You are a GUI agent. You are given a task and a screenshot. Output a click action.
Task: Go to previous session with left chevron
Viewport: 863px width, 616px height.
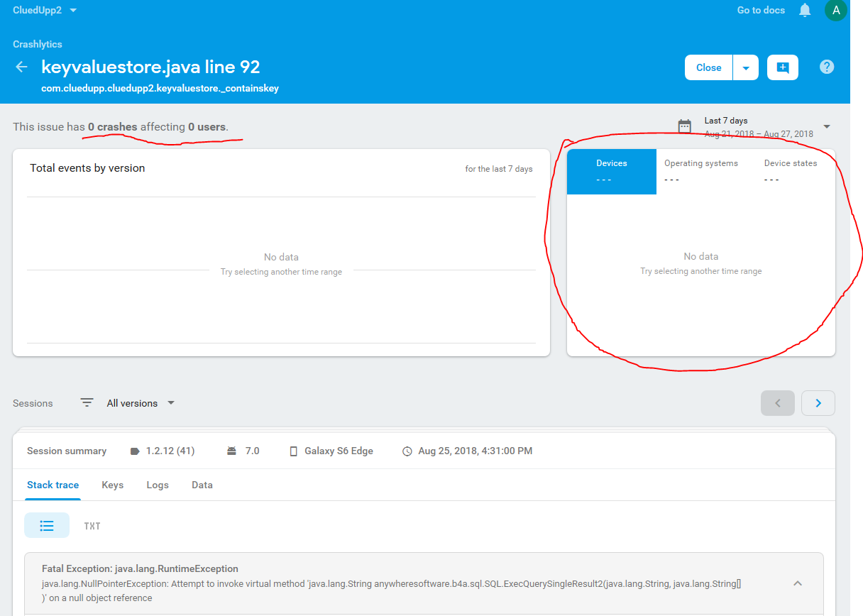click(x=778, y=403)
